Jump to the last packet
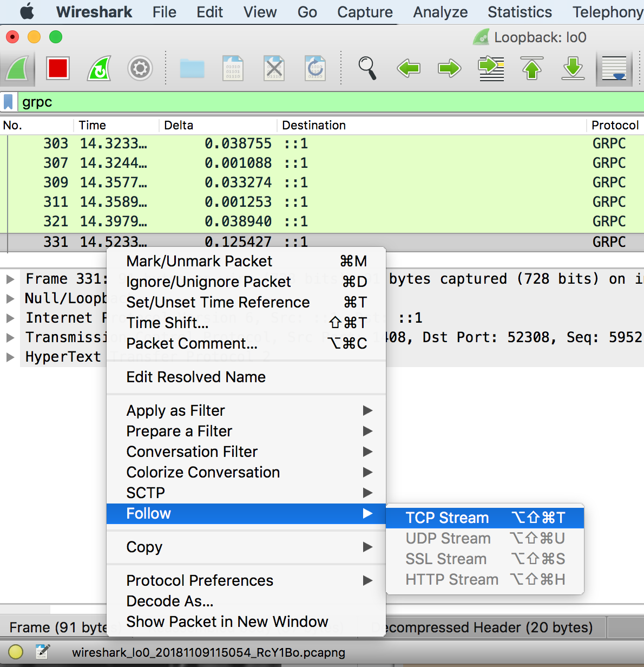644x667 pixels. [x=573, y=69]
